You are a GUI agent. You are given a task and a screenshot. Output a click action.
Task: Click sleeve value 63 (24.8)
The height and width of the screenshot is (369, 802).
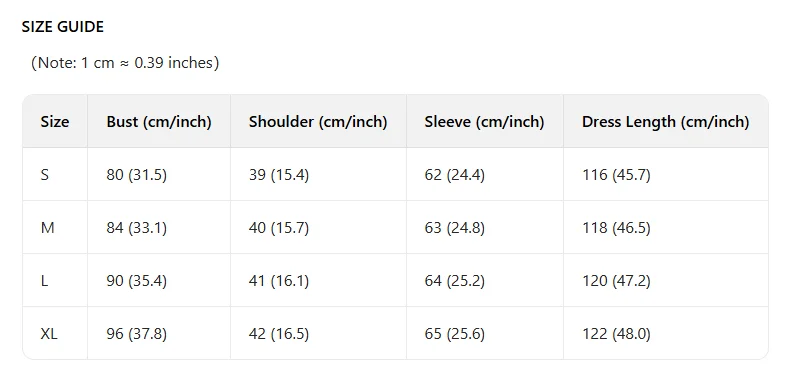tap(455, 228)
